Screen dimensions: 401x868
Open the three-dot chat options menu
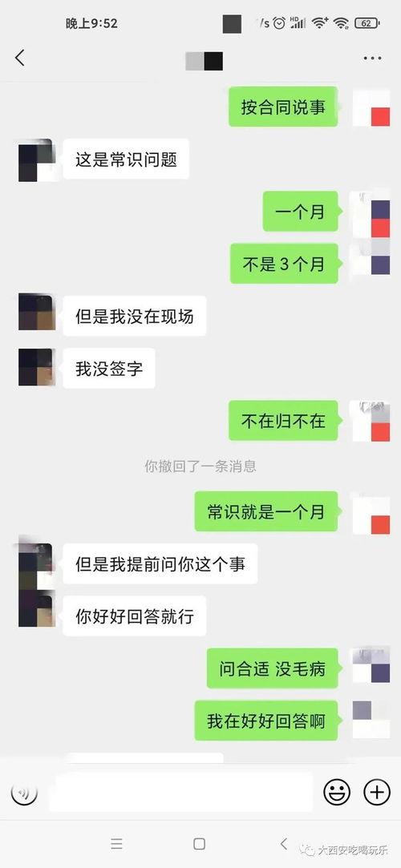click(372, 59)
